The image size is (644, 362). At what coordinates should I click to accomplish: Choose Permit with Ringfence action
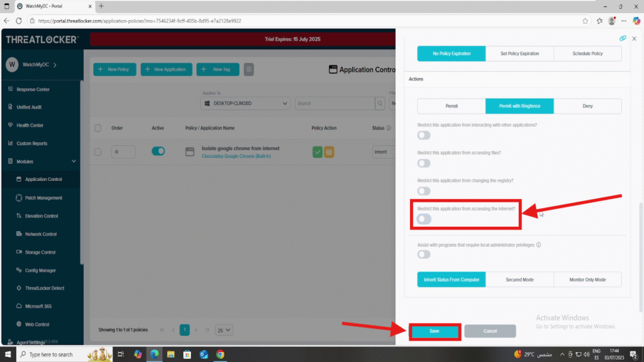click(x=519, y=106)
